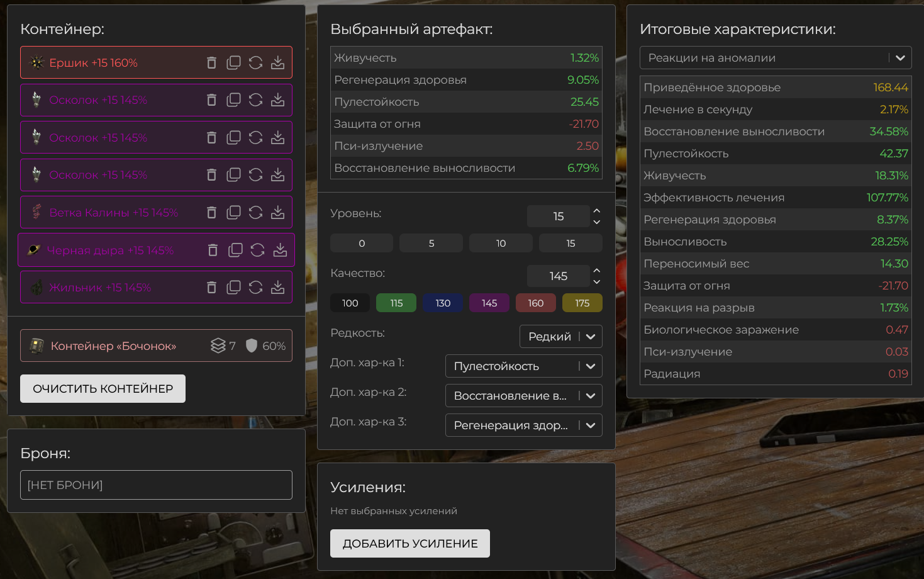Click refresh icon on Жильник row
Viewport: 924px width, 579px height.
pyautogui.click(x=255, y=288)
